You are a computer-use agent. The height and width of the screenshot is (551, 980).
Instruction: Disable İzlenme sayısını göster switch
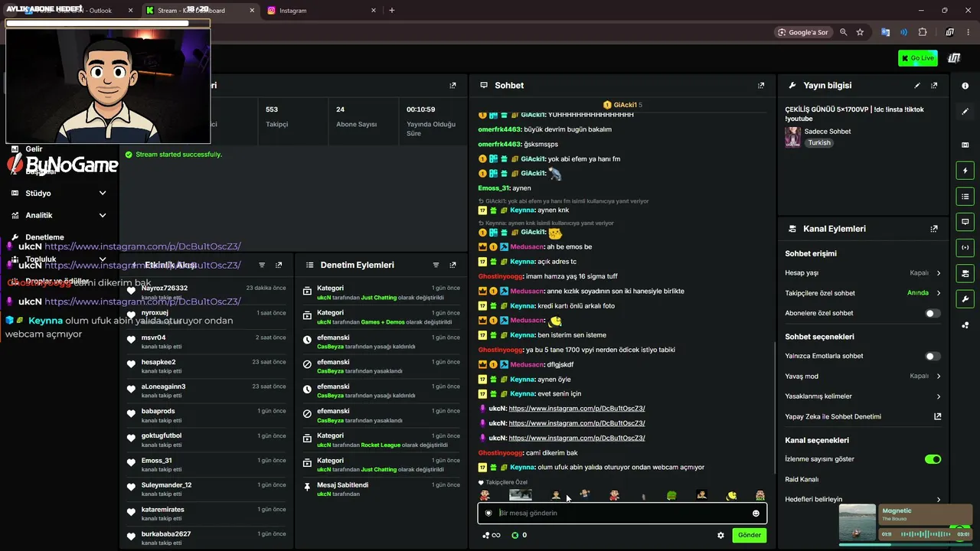(x=933, y=459)
